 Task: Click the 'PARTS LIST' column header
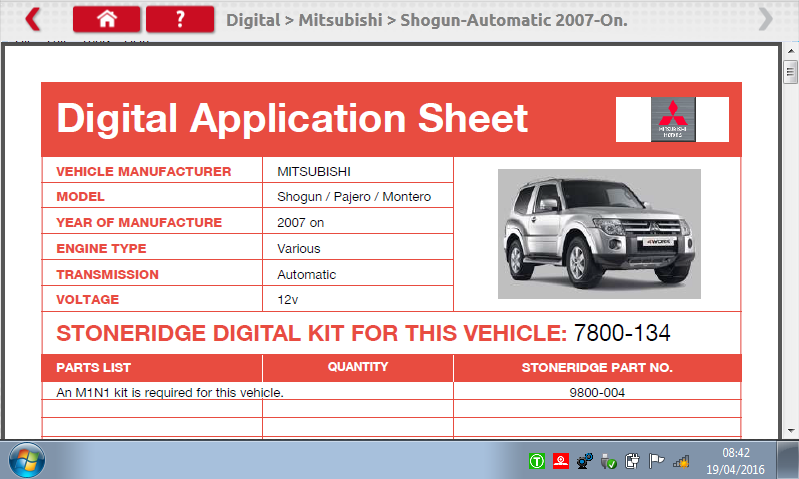point(94,367)
